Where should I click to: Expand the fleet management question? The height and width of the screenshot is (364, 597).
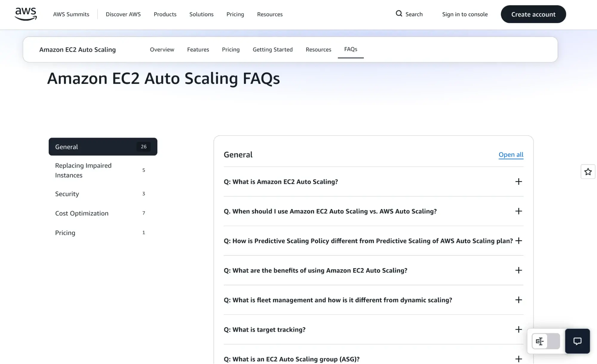click(x=373, y=300)
